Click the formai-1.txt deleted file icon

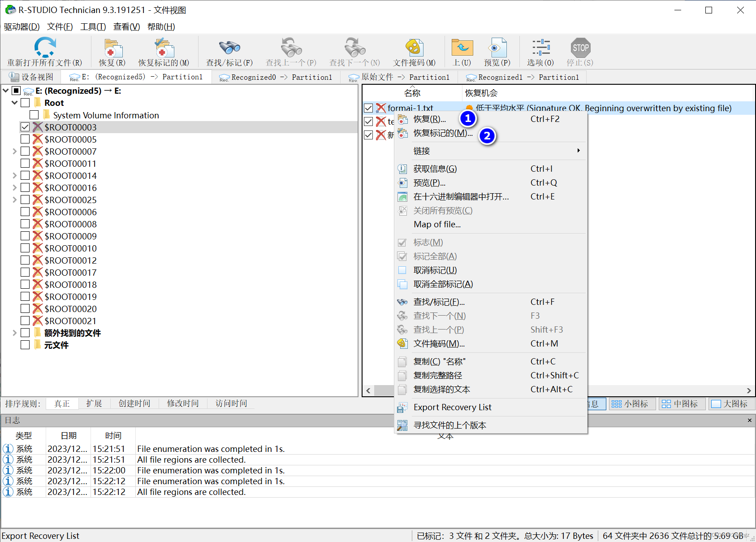[x=380, y=108]
